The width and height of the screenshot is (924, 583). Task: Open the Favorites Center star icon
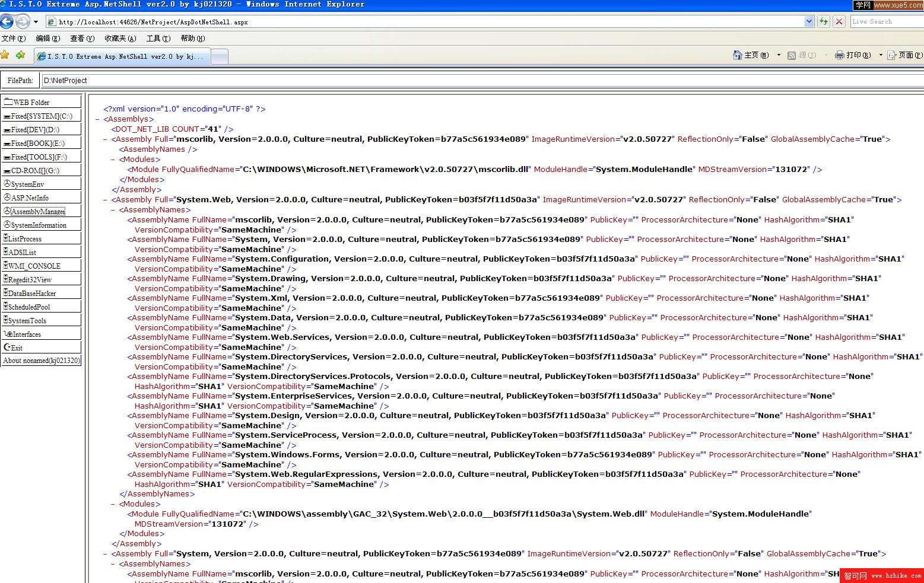pos(5,55)
